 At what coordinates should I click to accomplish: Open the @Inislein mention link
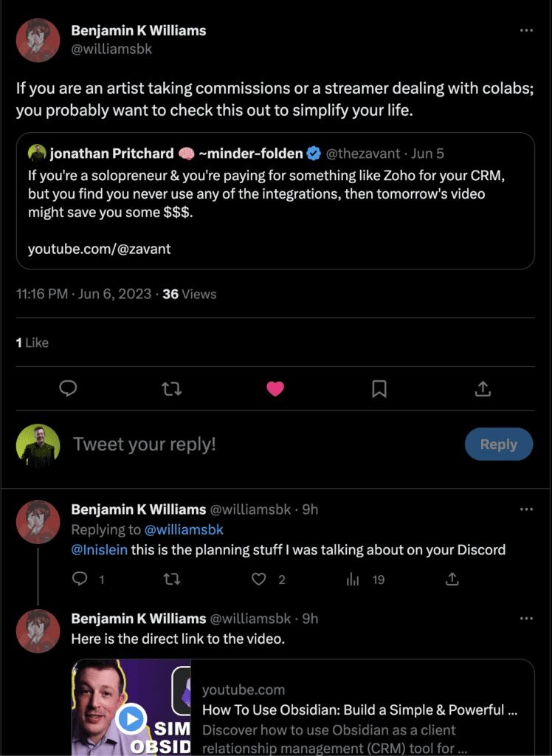tap(100, 549)
